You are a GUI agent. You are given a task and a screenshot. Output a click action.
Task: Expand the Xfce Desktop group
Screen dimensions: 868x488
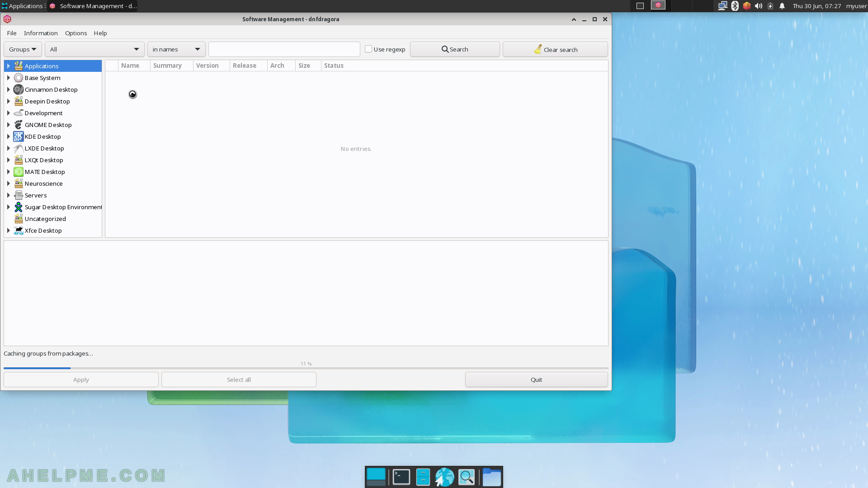tap(8, 230)
